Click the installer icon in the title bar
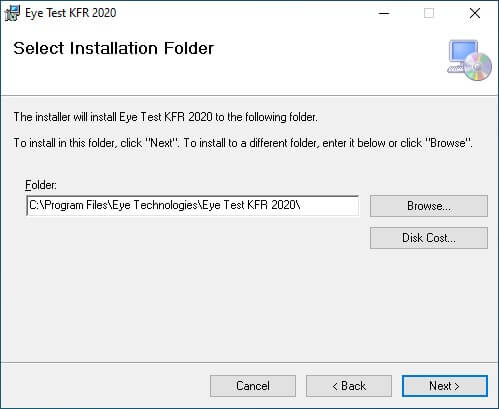Viewport: 499px width, 409px height. point(12,13)
